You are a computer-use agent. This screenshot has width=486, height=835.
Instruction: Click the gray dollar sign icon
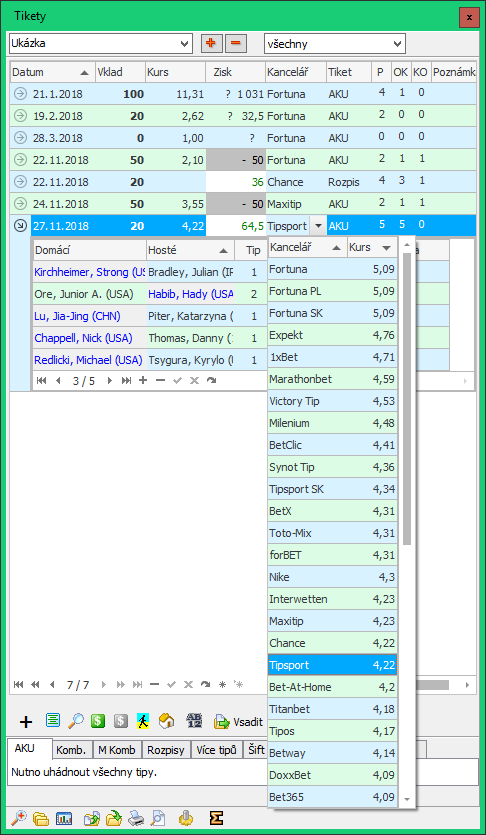(x=121, y=722)
